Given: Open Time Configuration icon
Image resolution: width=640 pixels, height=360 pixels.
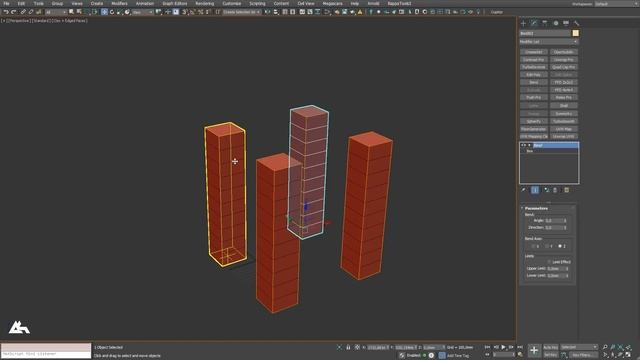Looking at the screenshot, I should 520,355.
